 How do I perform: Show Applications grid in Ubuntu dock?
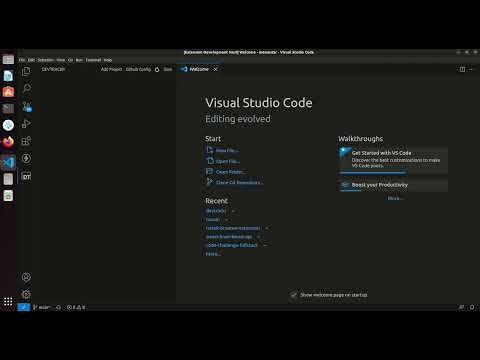(x=8, y=302)
